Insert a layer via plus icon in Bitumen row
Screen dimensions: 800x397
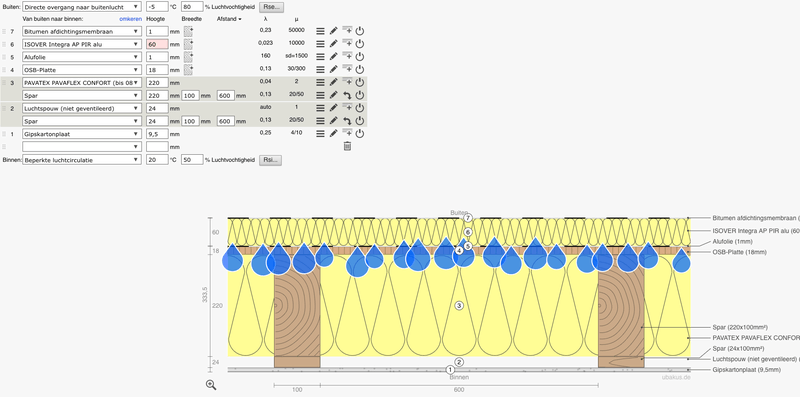coord(347,31)
